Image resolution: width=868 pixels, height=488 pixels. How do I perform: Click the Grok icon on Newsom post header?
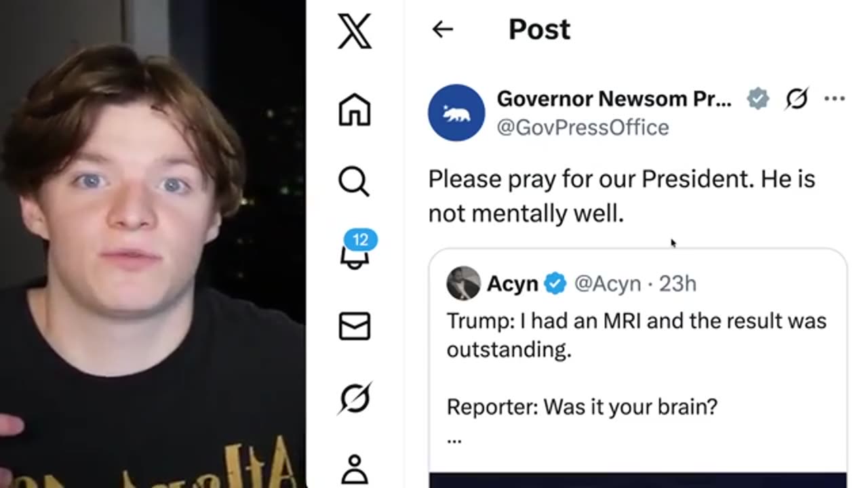[x=797, y=99]
